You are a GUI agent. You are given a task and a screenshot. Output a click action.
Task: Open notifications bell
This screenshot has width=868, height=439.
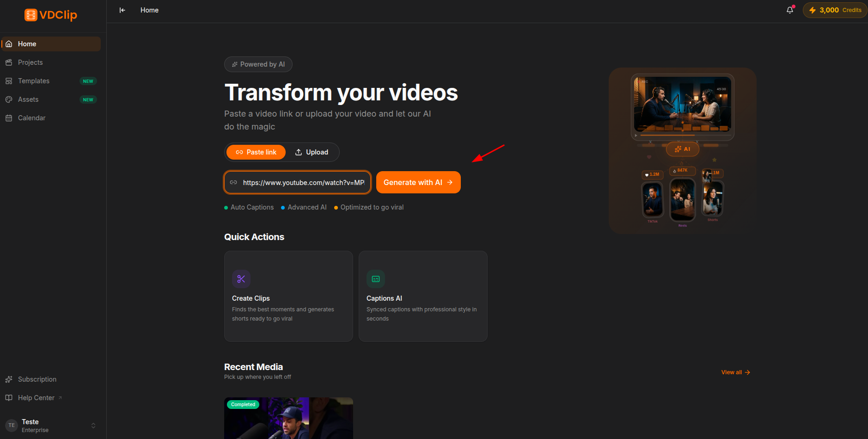790,10
